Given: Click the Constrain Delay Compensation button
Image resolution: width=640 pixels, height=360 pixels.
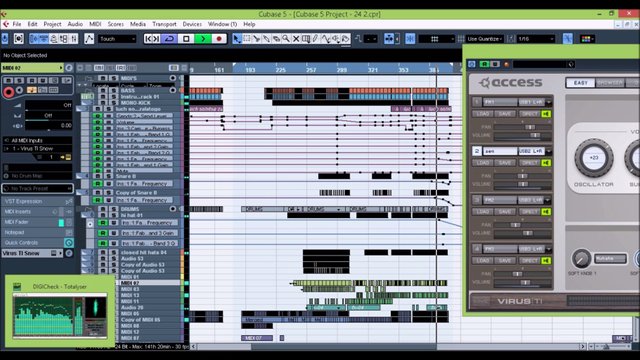Looking at the screenshot, I should point(4,39).
